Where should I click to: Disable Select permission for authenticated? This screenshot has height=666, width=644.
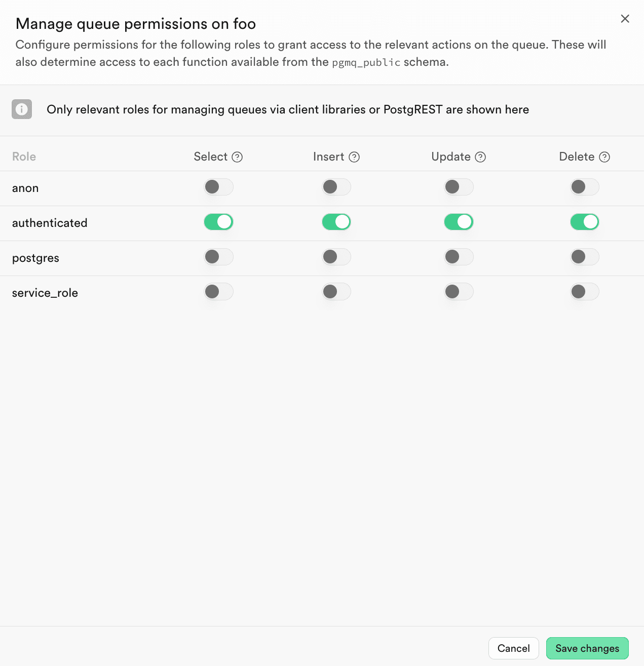(218, 221)
